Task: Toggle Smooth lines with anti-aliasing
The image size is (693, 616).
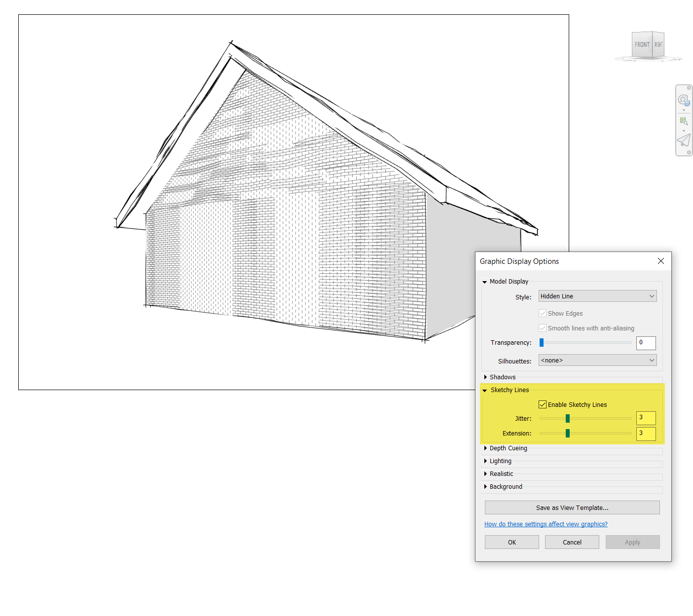Action: [542, 328]
